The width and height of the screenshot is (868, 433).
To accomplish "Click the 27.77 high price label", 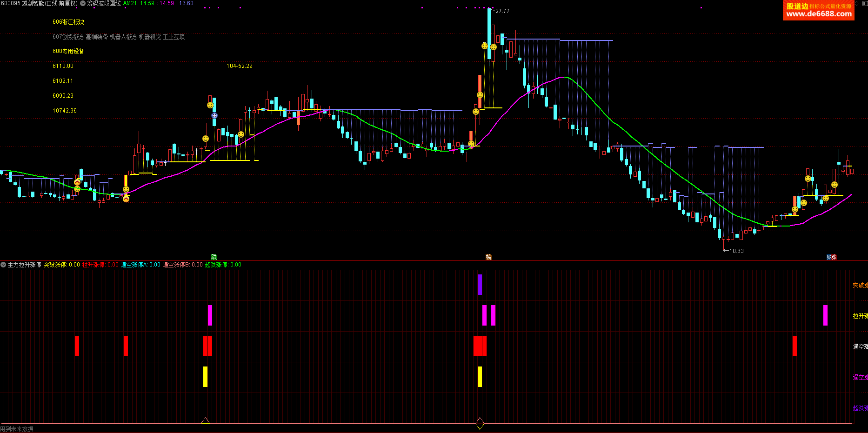I will pos(502,11).
